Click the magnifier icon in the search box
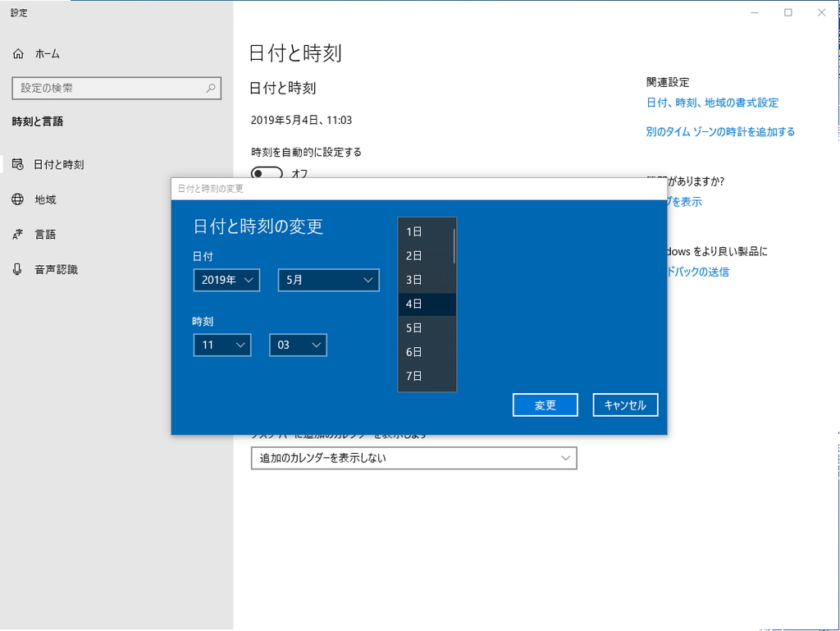 point(212,89)
